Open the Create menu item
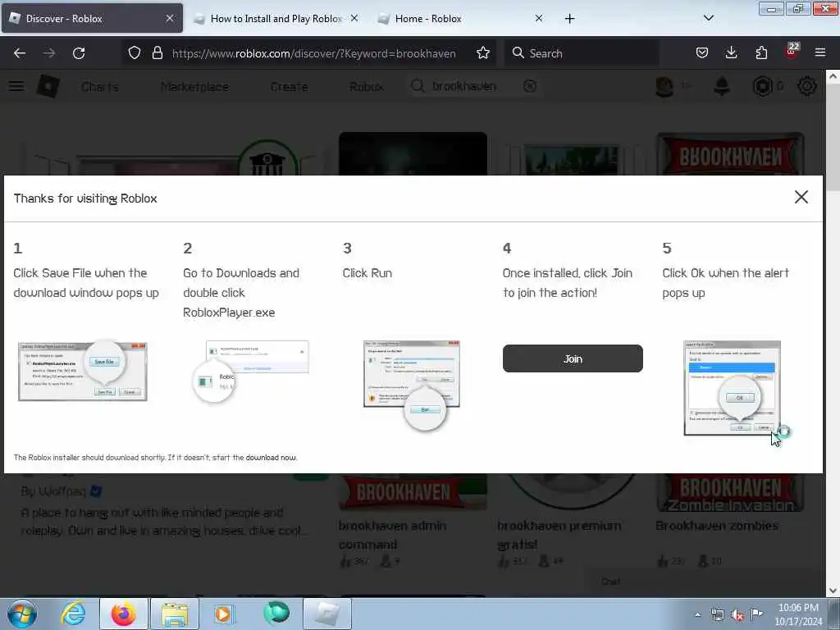The image size is (840, 630). pyautogui.click(x=289, y=86)
